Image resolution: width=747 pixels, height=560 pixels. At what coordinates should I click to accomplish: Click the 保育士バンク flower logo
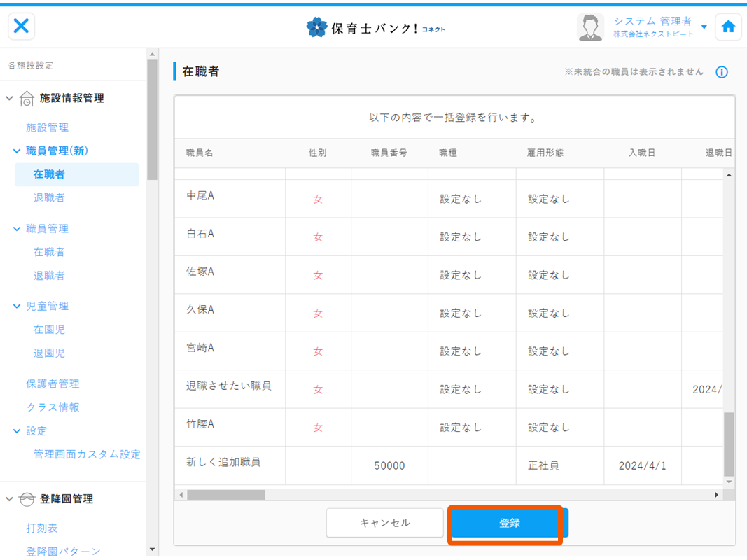click(x=316, y=27)
